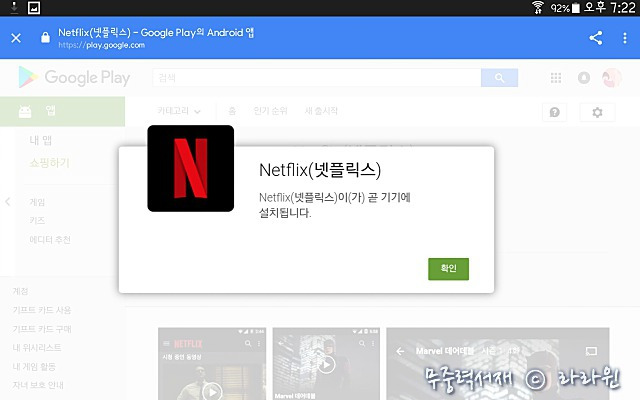Open first Netflix screenshot thumbnail
This screenshot has width=640, height=400.
(212, 364)
